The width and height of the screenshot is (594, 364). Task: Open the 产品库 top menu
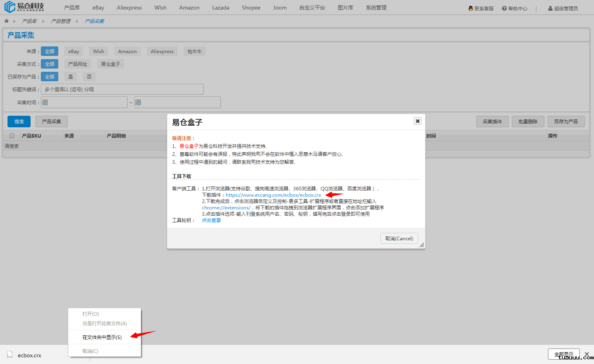tap(72, 8)
